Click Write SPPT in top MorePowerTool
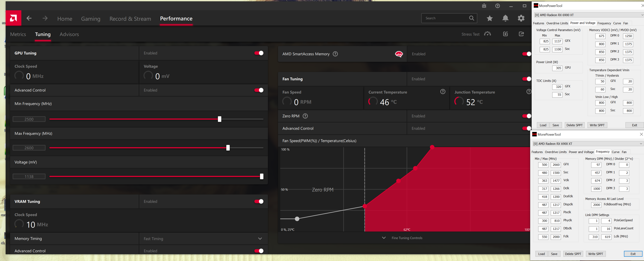 tap(597, 125)
